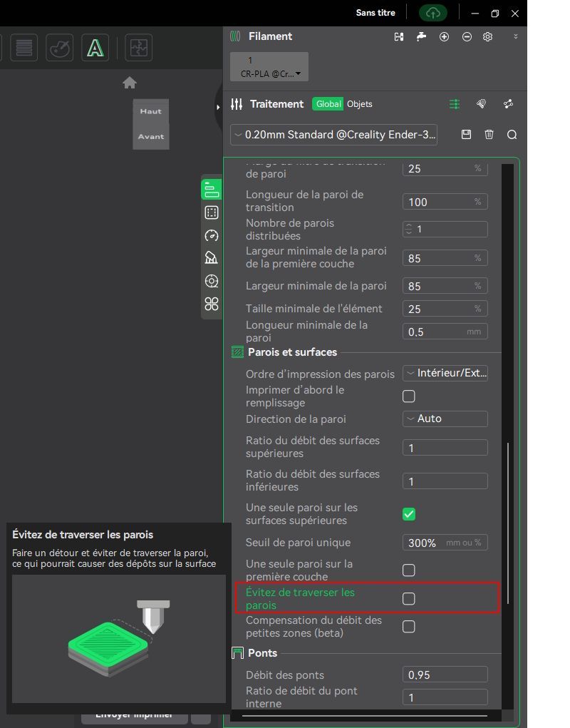Select the green layers settings side tab
Screen dimensions: 570x728
coord(212,190)
